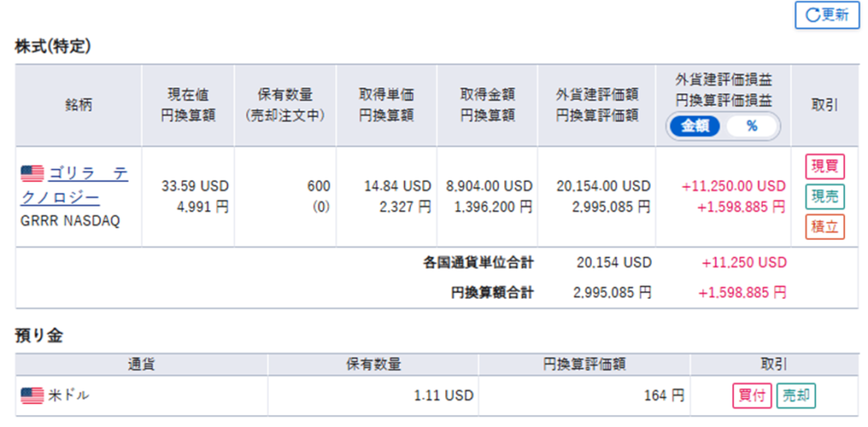Click the 通貨 header in deposits table

[141, 365]
